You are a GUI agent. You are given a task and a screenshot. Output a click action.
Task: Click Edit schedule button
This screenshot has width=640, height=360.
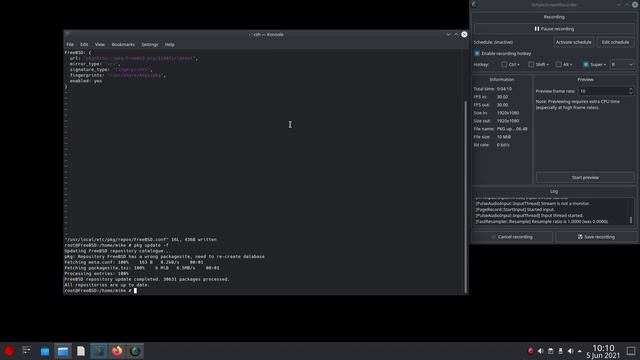(x=615, y=42)
